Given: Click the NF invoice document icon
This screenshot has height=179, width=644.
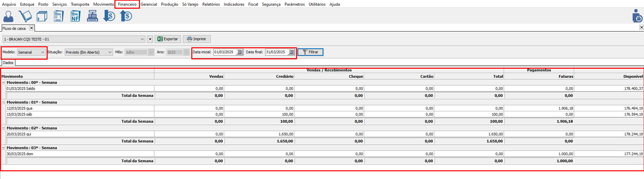Looking at the screenshot, I should click(x=75, y=16).
